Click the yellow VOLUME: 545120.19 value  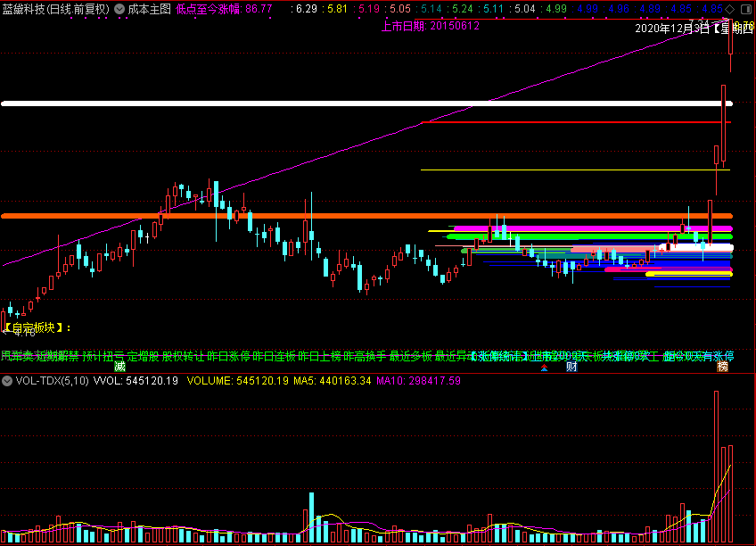pyautogui.click(x=238, y=381)
